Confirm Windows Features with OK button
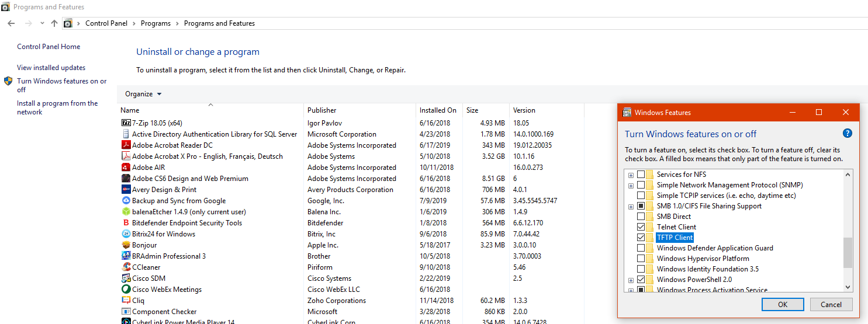This screenshot has height=324, width=868. pos(783,304)
